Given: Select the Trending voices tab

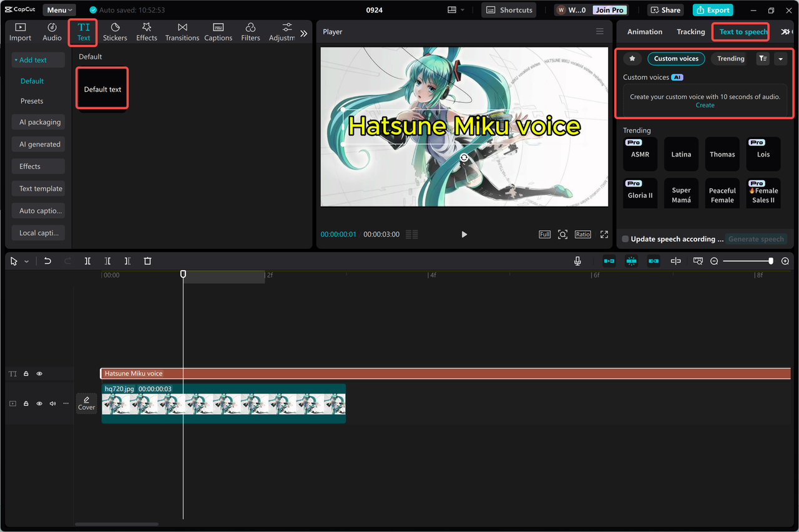Looking at the screenshot, I should pos(729,58).
